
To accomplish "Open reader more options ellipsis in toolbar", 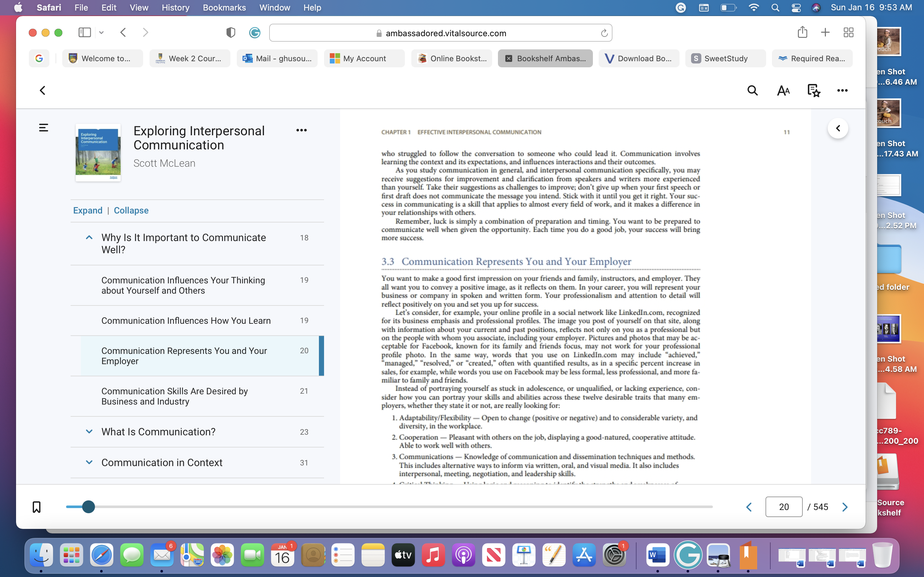I will coord(842,90).
